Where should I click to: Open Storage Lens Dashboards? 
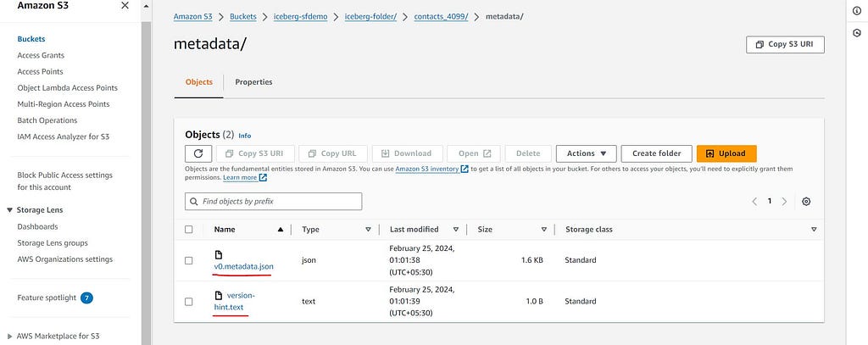coord(37,226)
